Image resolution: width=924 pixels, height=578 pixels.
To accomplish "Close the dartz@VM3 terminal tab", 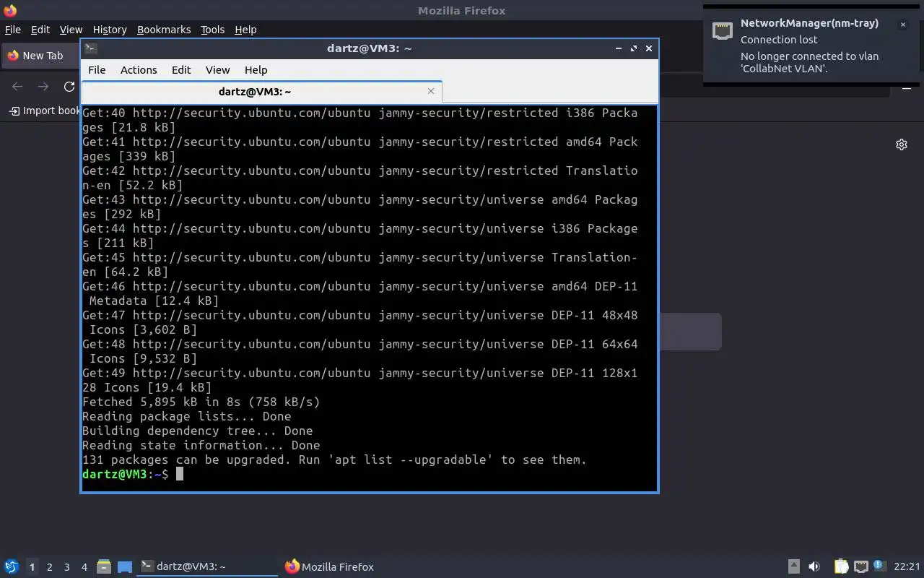I will (x=431, y=91).
